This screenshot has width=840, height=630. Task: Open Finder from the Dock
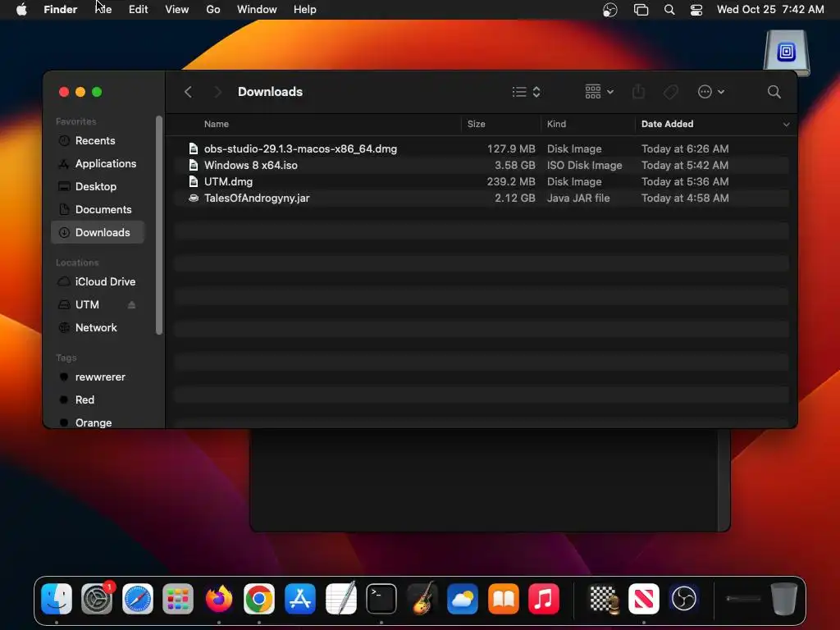click(x=57, y=598)
